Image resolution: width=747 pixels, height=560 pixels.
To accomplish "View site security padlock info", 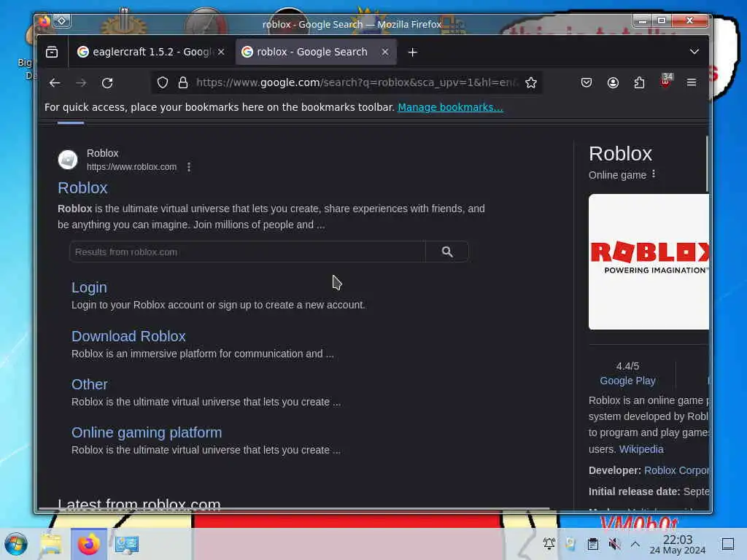I will pyautogui.click(x=183, y=83).
